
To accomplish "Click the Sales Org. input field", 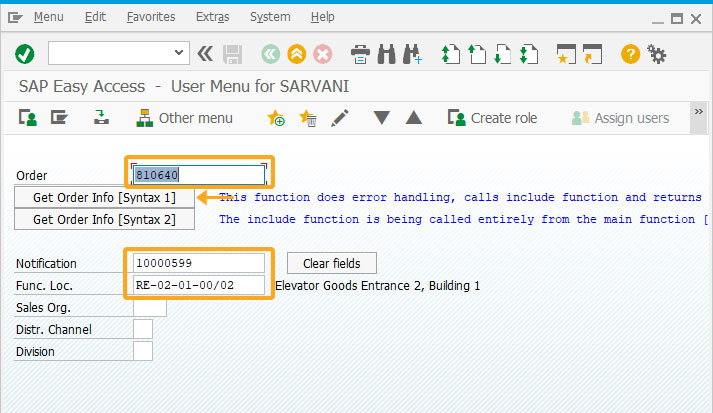I will tap(150, 307).
